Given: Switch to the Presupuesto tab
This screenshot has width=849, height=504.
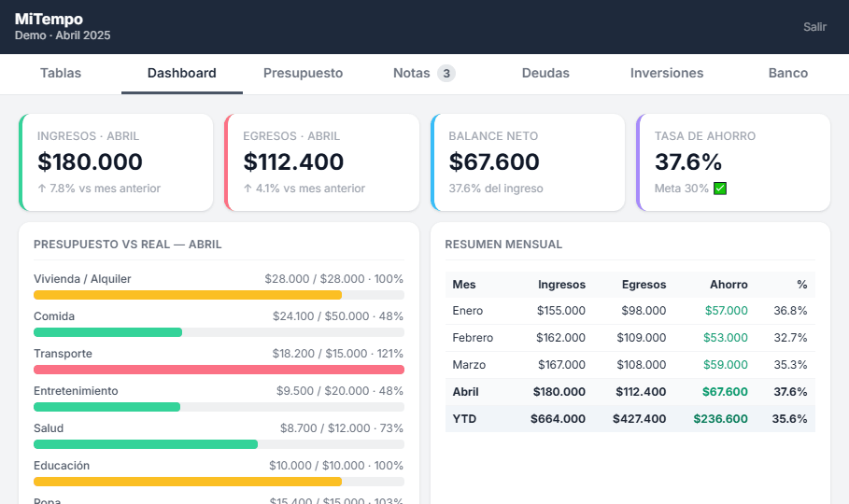Looking at the screenshot, I should [x=304, y=74].
